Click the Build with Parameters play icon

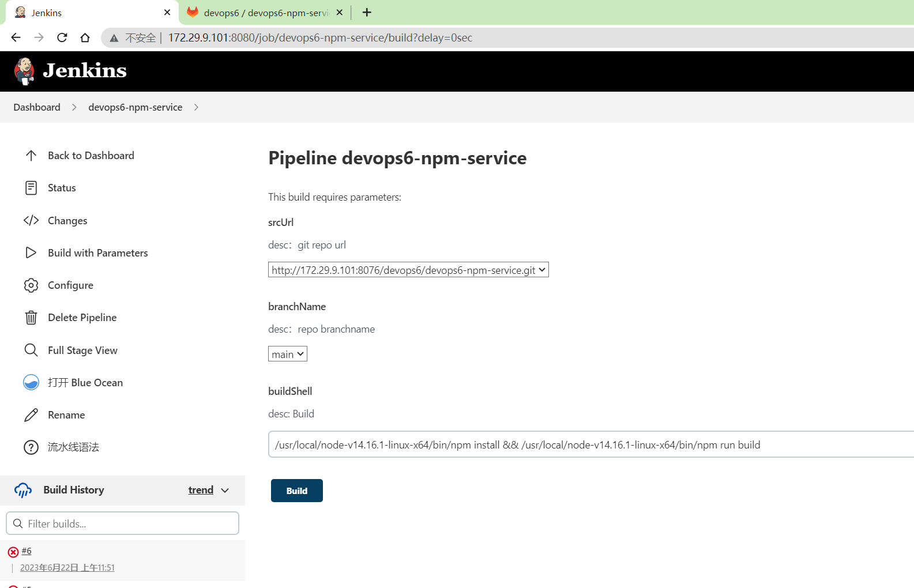coord(31,252)
